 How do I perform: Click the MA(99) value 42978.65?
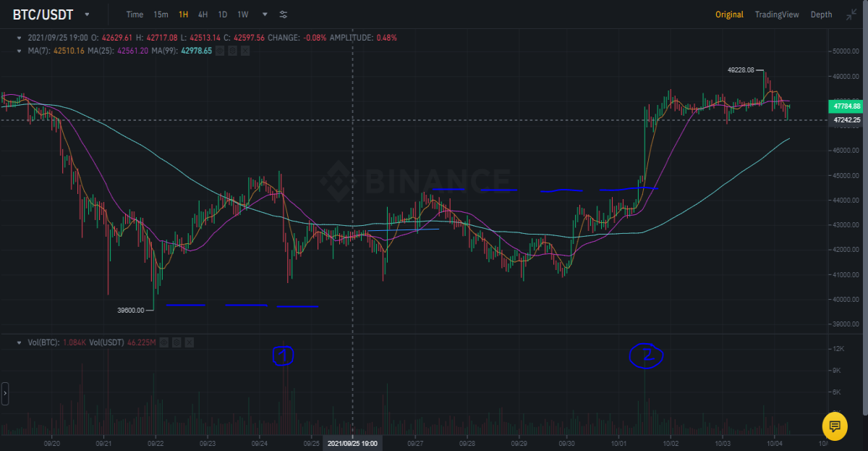[x=196, y=51]
